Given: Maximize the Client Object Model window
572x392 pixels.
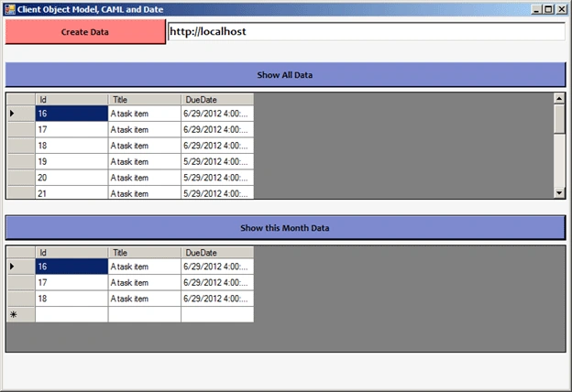Looking at the screenshot, I should tap(548, 9).
